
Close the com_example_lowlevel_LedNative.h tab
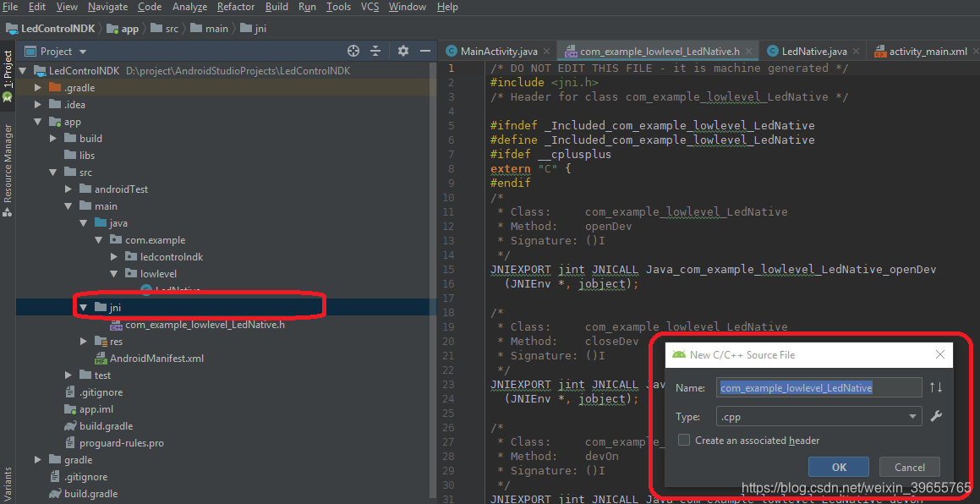point(750,52)
